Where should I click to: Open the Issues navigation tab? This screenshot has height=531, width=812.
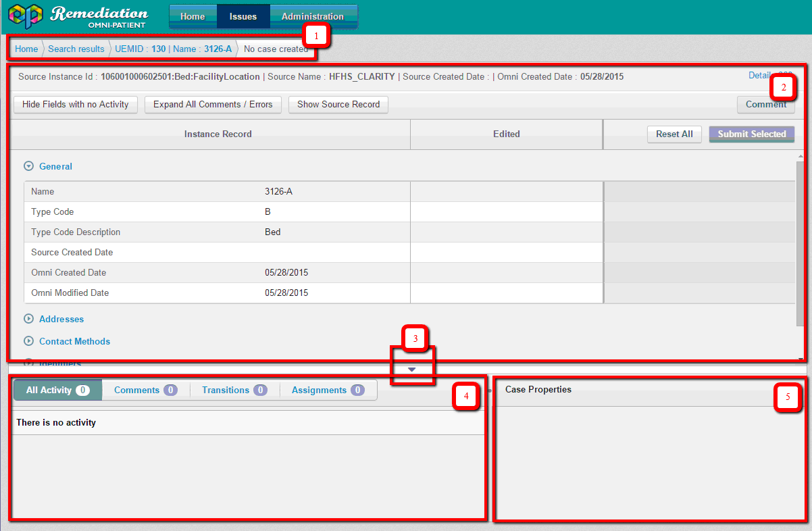[243, 16]
